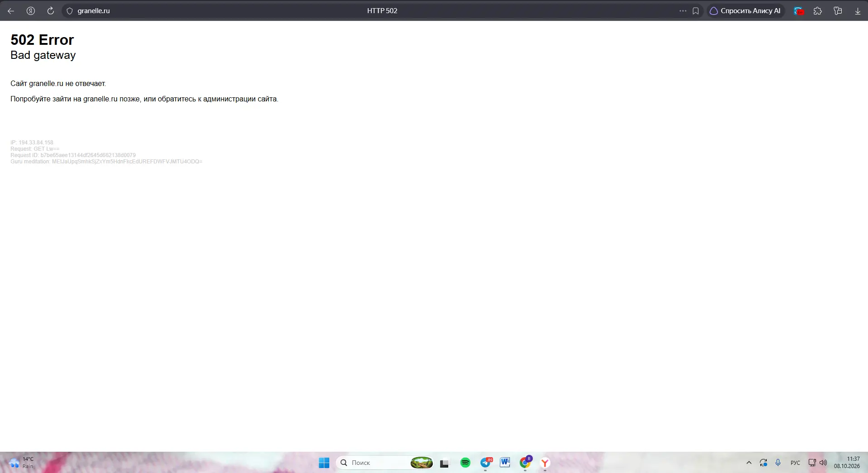Open the landscape search highlight image
868x473 pixels.
click(422, 463)
